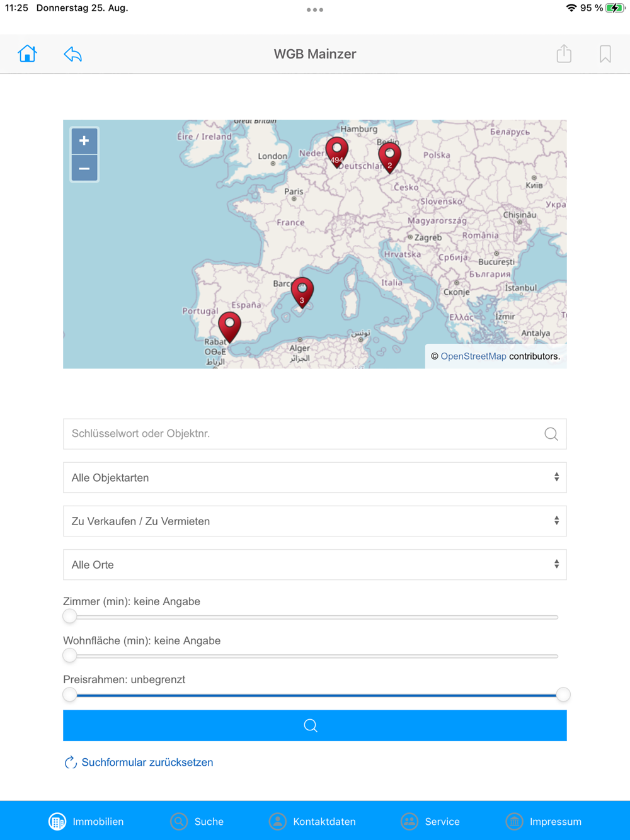Click the 'Zimmer (min): keine Angabe' label
Image resolution: width=630 pixels, height=840 pixels.
132,601
